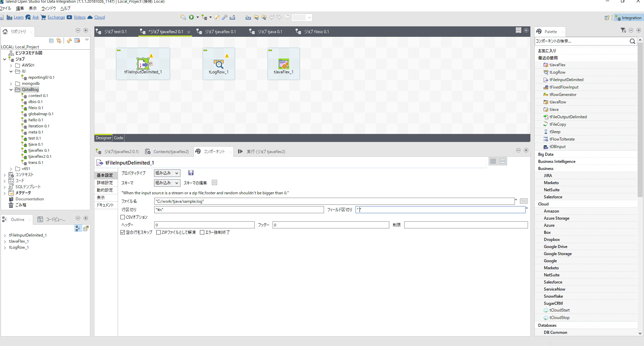Click the Exchange link in the top toolbar

pos(56,17)
